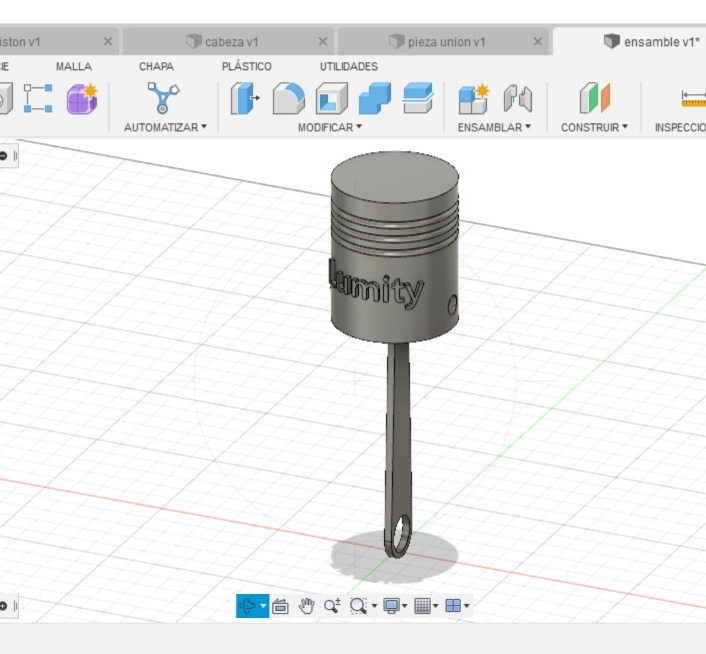Pick the Joint tool icon
The width and height of the screenshot is (706, 654).
click(517, 98)
